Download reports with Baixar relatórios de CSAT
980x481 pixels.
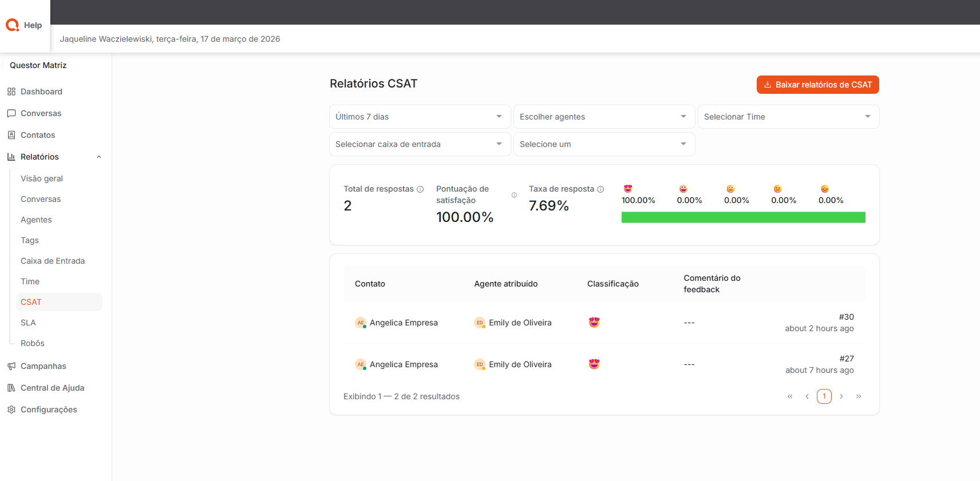(817, 85)
